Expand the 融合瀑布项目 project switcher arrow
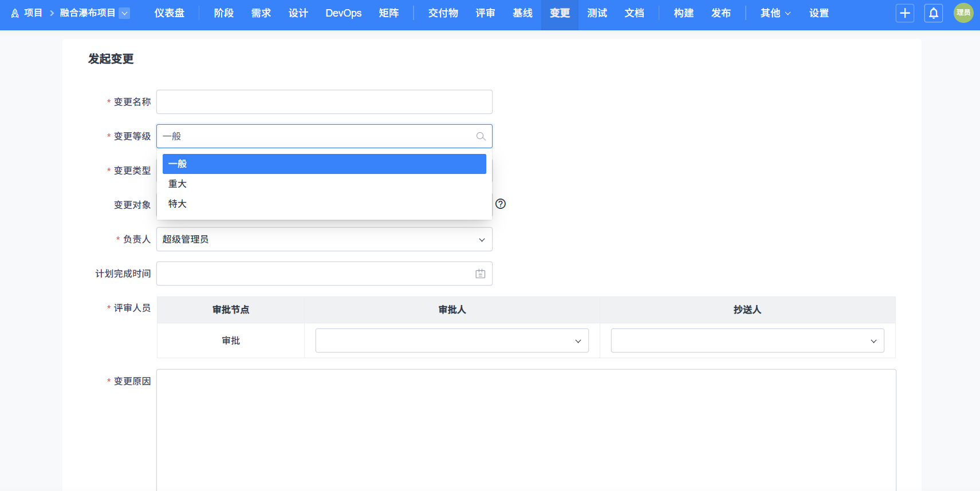The image size is (980, 491). pyautogui.click(x=124, y=13)
